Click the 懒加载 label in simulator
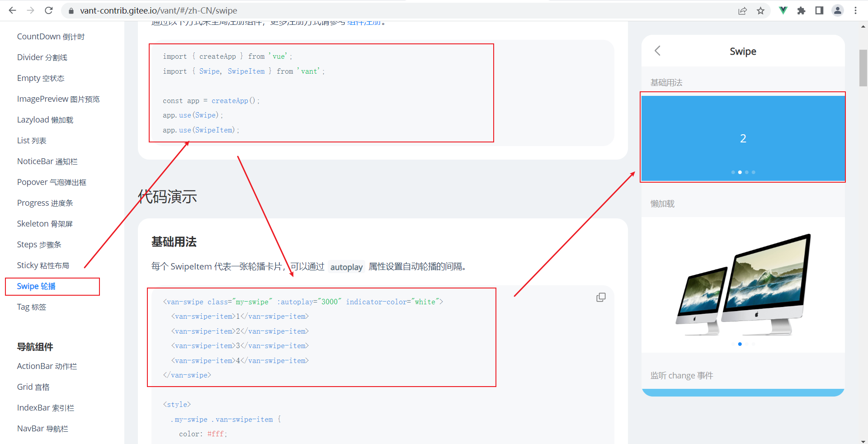Image resolution: width=868 pixels, height=444 pixels. [662, 204]
